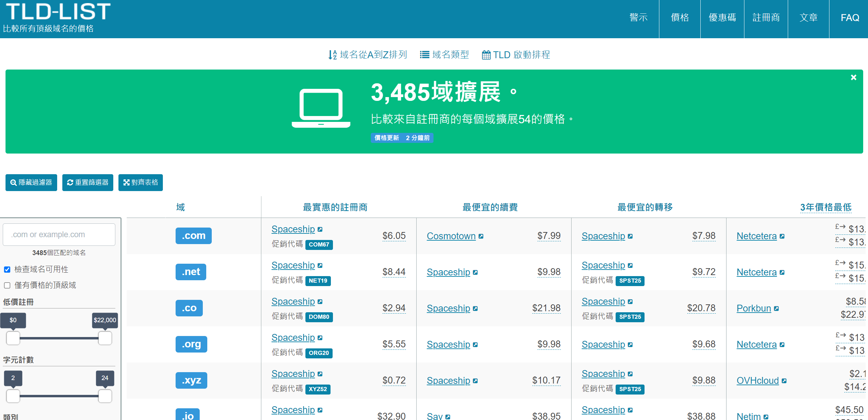The width and height of the screenshot is (868, 420).
Task: Click external icon by .net renewal Spaceship
Action: pos(475,272)
